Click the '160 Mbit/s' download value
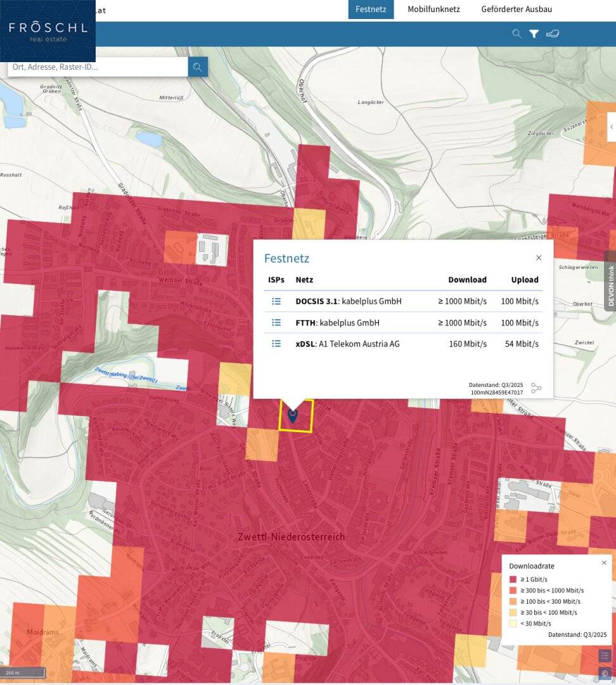 coord(468,344)
